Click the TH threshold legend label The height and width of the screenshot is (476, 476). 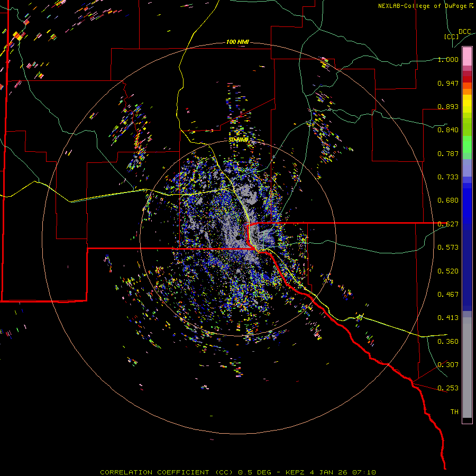point(454,412)
